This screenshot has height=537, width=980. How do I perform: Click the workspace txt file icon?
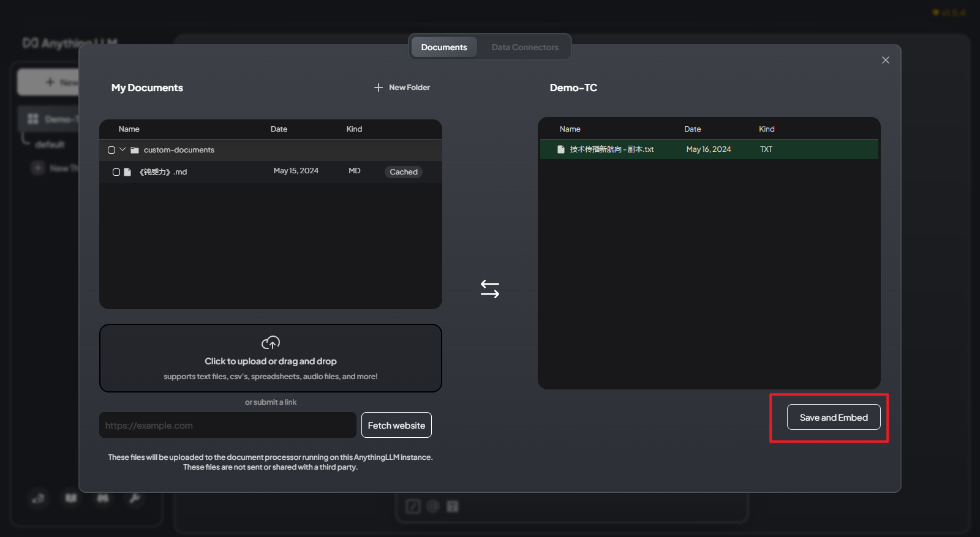tap(560, 149)
